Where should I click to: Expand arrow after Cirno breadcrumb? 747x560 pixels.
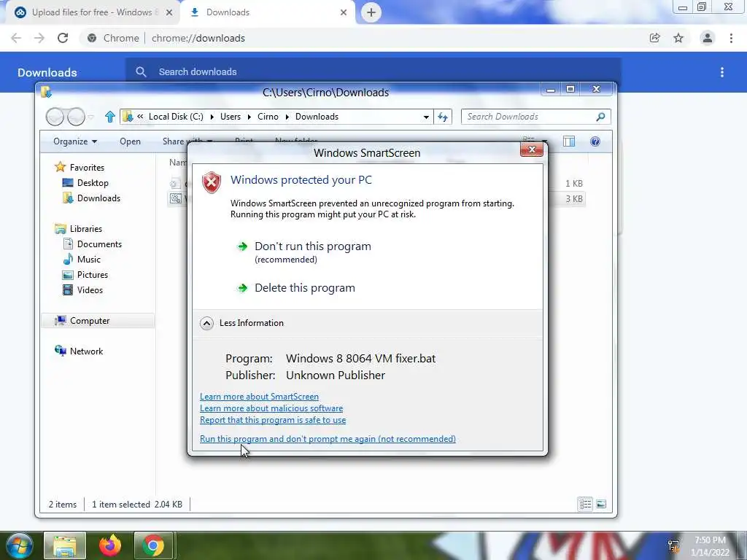coord(287,117)
